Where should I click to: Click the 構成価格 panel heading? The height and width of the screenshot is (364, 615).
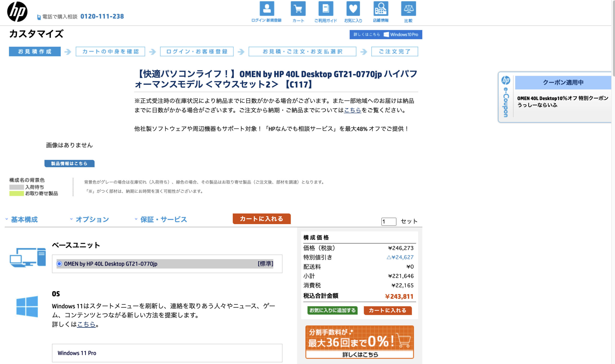tap(316, 238)
